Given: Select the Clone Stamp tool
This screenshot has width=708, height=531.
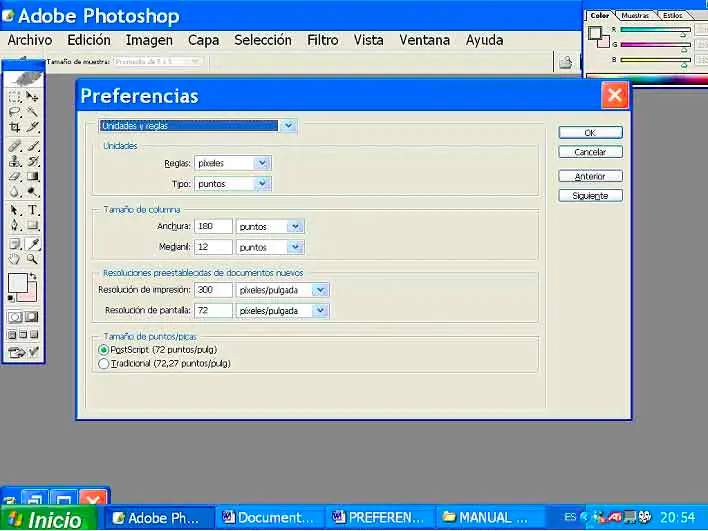Looking at the screenshot, I should pos(14,161).
